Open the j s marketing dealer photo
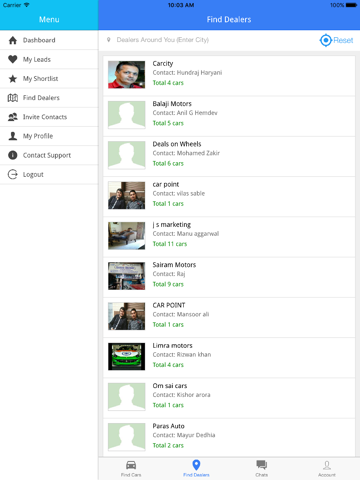Screen dimensions: 360x480 coord(126,236)
